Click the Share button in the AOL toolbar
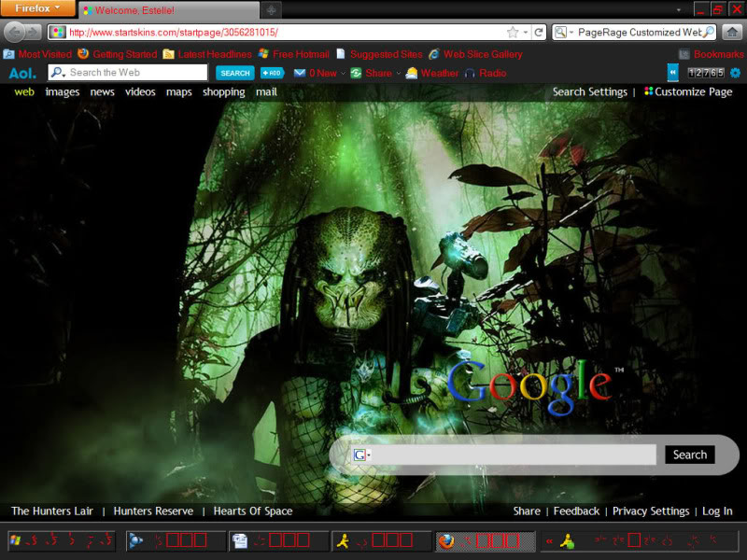747x560 pixels. pyautogui.click(x=372, y=73)
